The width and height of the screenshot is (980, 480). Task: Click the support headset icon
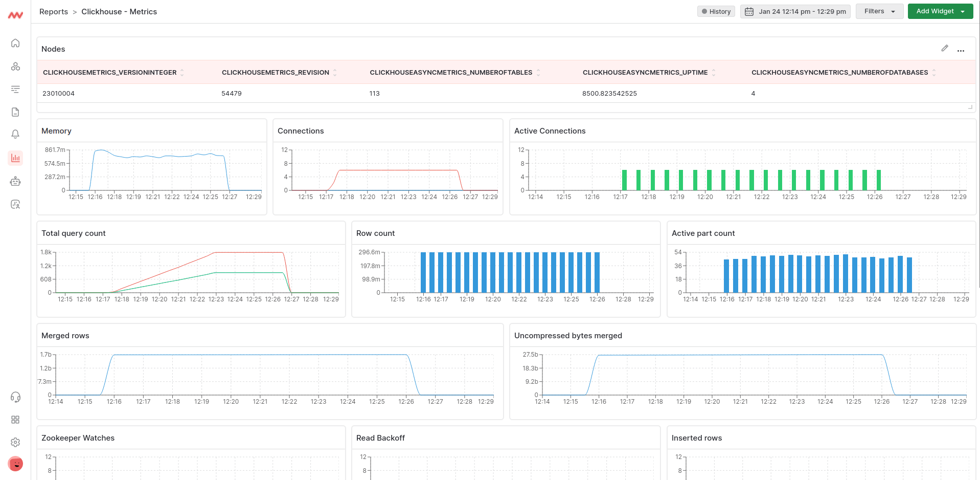(15, 397)
